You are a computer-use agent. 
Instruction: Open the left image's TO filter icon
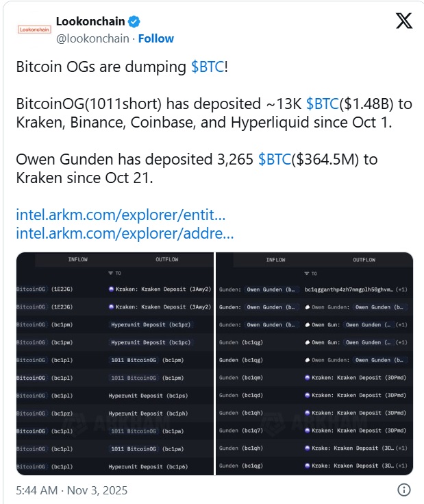tap(110, 274)
